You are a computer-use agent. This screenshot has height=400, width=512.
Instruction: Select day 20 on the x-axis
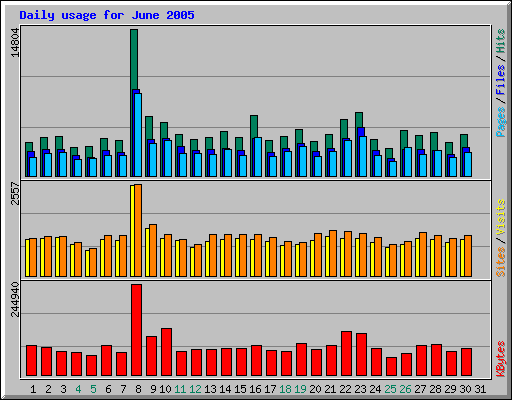coord(315,389)
